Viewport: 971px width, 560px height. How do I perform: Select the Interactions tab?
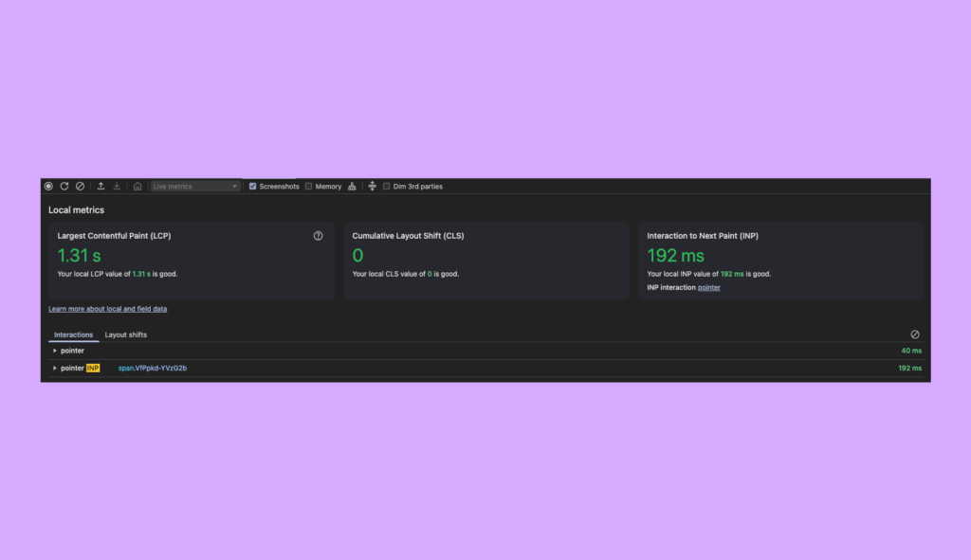[x=73, y=334]
